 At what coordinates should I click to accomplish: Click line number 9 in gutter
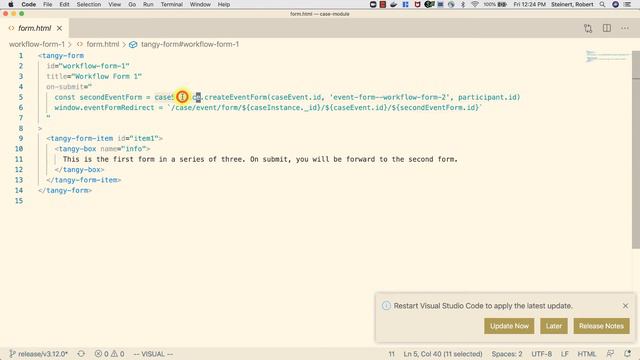click(x=21, y=138)
